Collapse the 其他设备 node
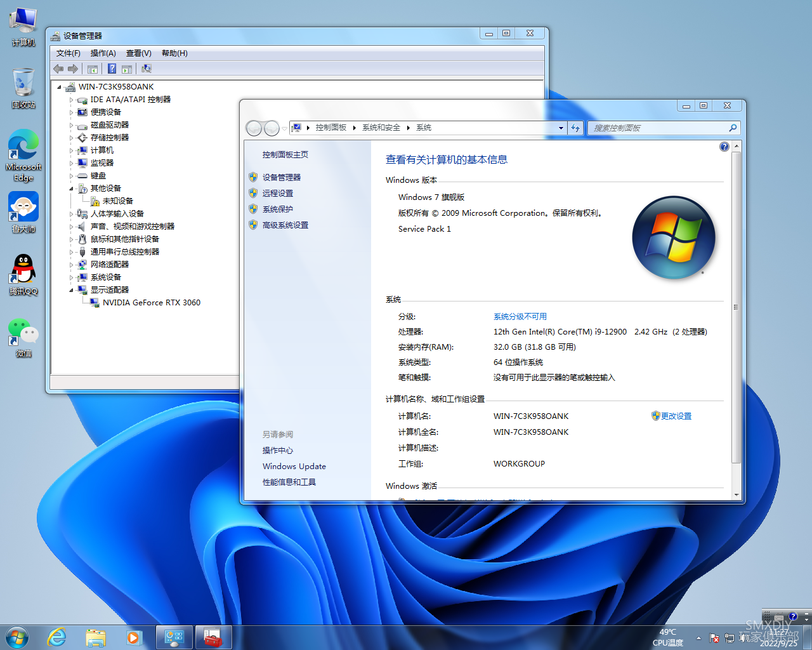Image resolution: width=812 pixels, height=650 pixels. pos(71,189)
